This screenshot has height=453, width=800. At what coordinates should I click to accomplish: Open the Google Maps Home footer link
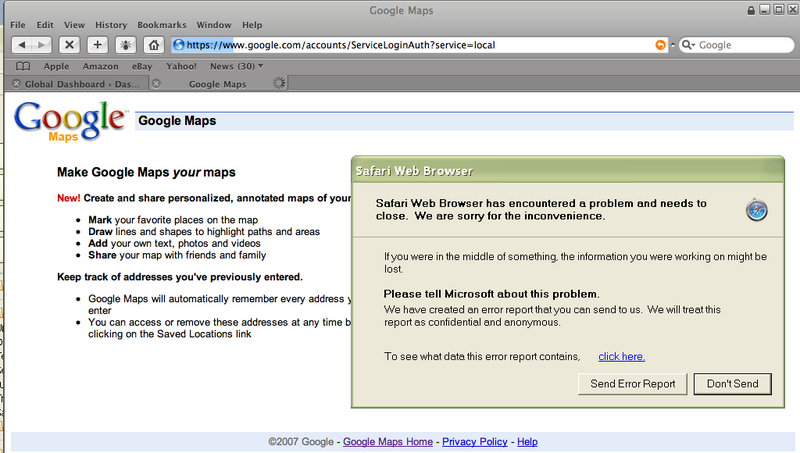tap(388, 442)
